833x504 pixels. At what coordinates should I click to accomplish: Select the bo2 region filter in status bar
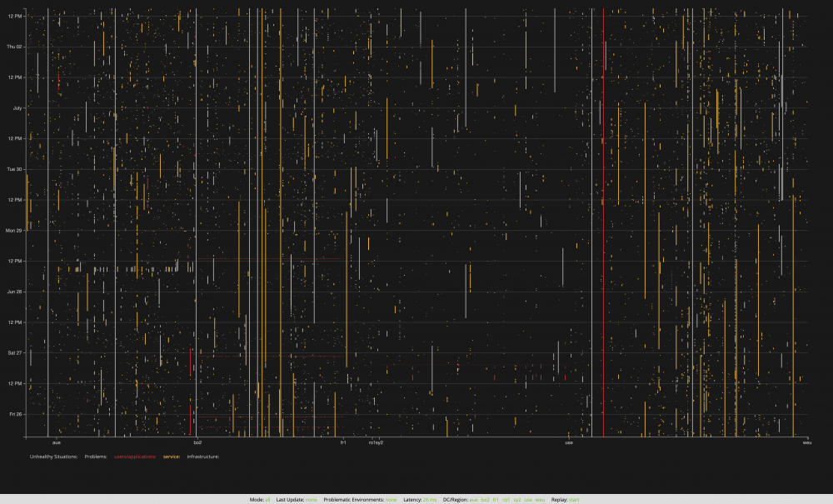pos(486,499)
